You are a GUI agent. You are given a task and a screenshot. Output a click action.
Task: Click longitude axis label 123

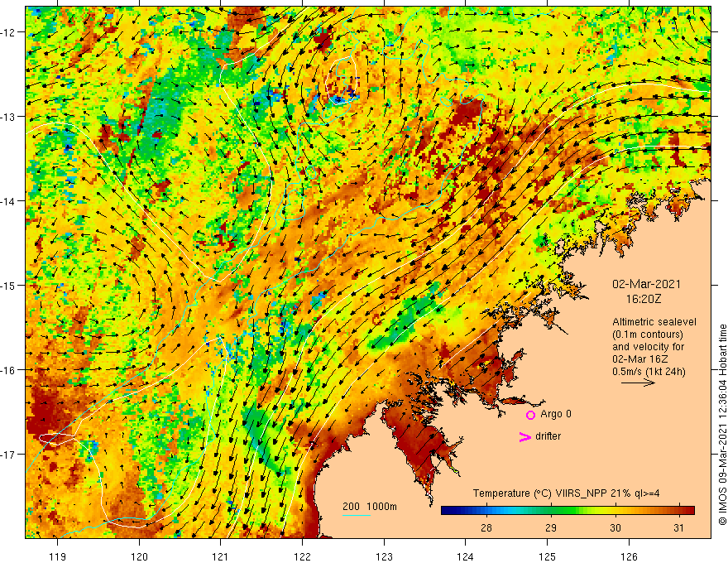tap(384, 556)
